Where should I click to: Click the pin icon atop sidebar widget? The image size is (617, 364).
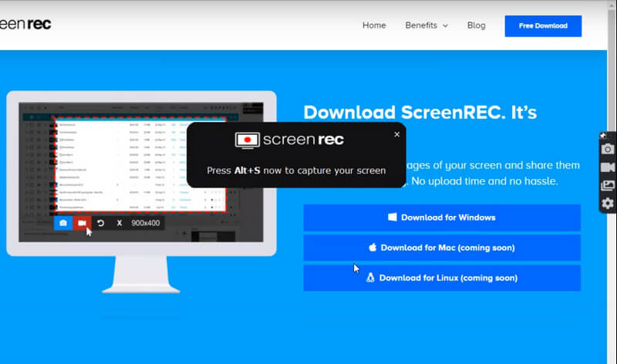pos(603,136)
